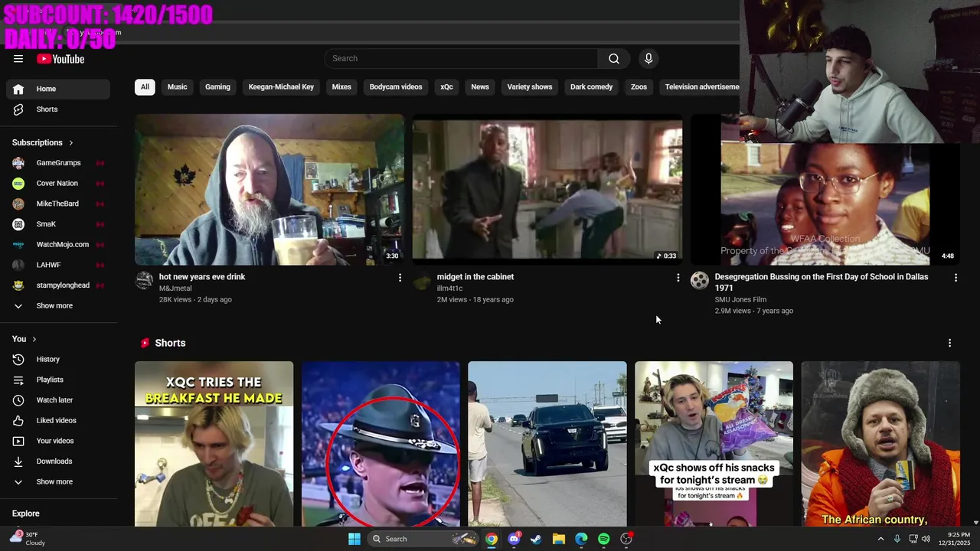
Task: Open hot new years eve drink thumbnail
Action: [x=269, y=190]
